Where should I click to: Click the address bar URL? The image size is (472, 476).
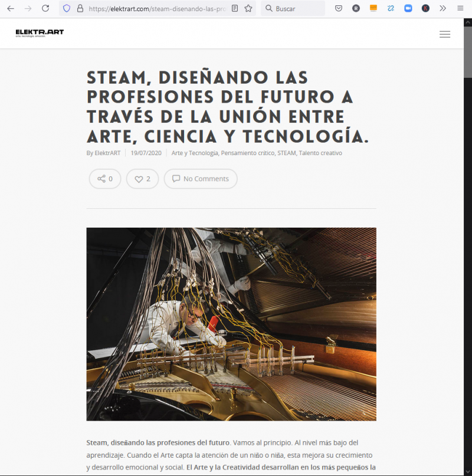point(158,9)
